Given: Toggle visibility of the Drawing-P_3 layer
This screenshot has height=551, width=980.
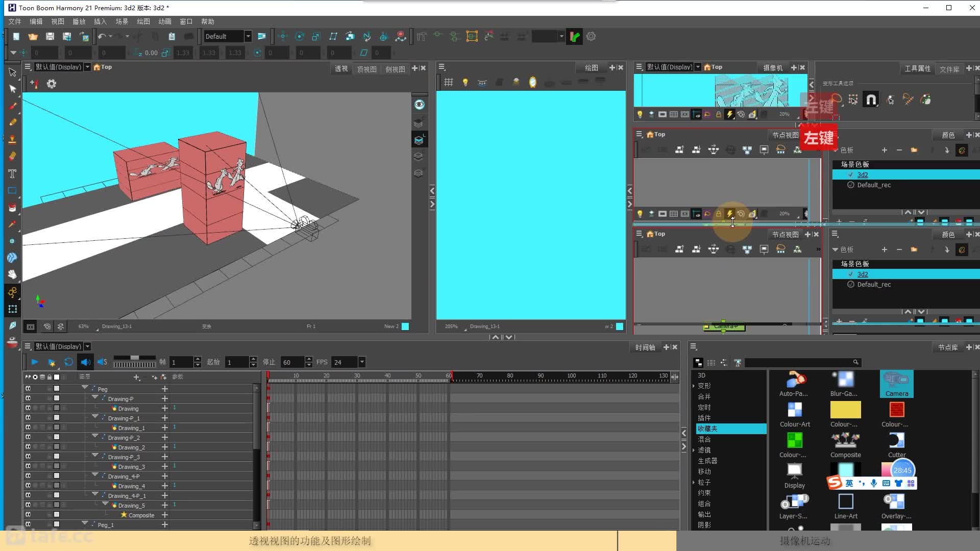Looking at the screenshot, I should pos(28,457).
